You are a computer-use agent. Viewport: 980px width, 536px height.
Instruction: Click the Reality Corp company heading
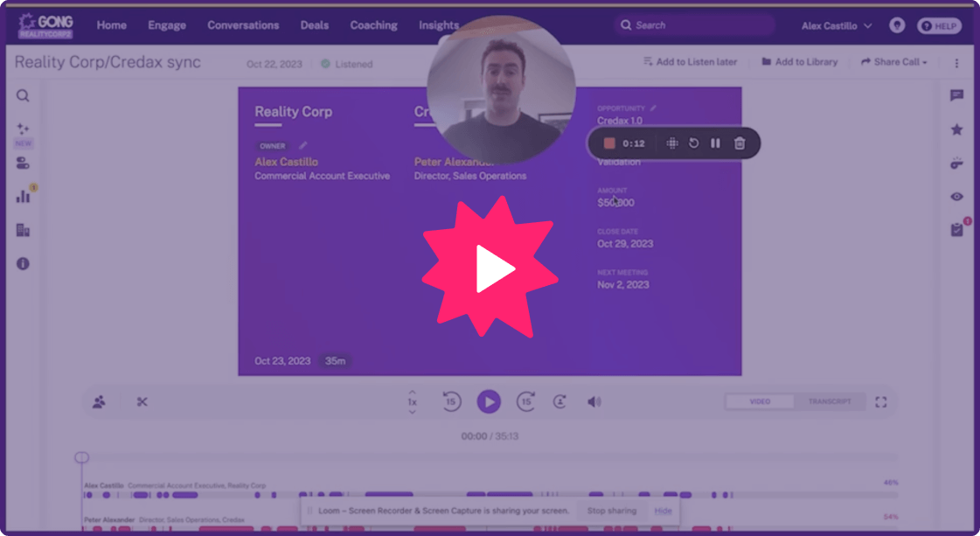click(293, 112)
